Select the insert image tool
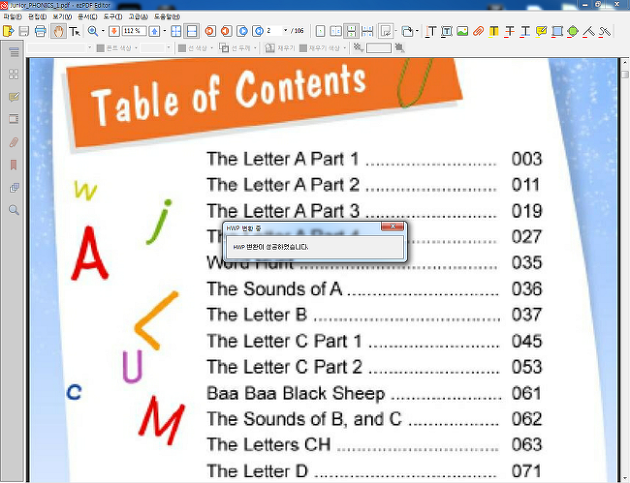Image resolution: width=630 pixels, height=483 pixels. [462, 31]
